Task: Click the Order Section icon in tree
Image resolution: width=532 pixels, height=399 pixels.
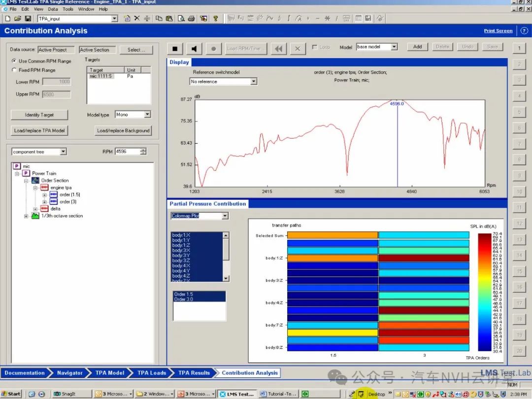Action: coord(35,181)
